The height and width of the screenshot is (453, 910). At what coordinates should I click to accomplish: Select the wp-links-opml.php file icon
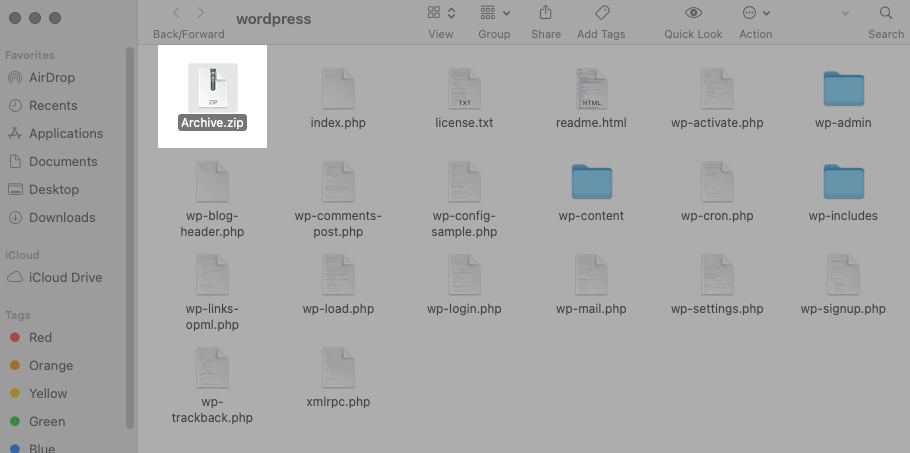(212, 274)
